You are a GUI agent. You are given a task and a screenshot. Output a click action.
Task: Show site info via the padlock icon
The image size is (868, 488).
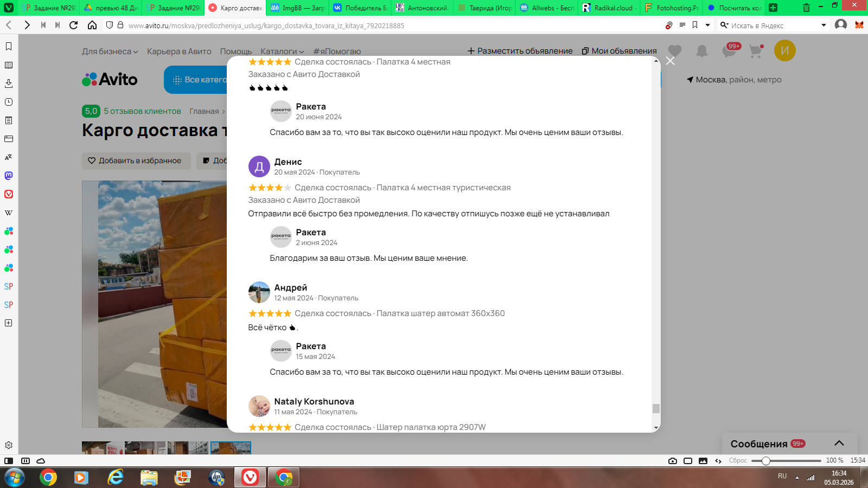tap(120, 25)
